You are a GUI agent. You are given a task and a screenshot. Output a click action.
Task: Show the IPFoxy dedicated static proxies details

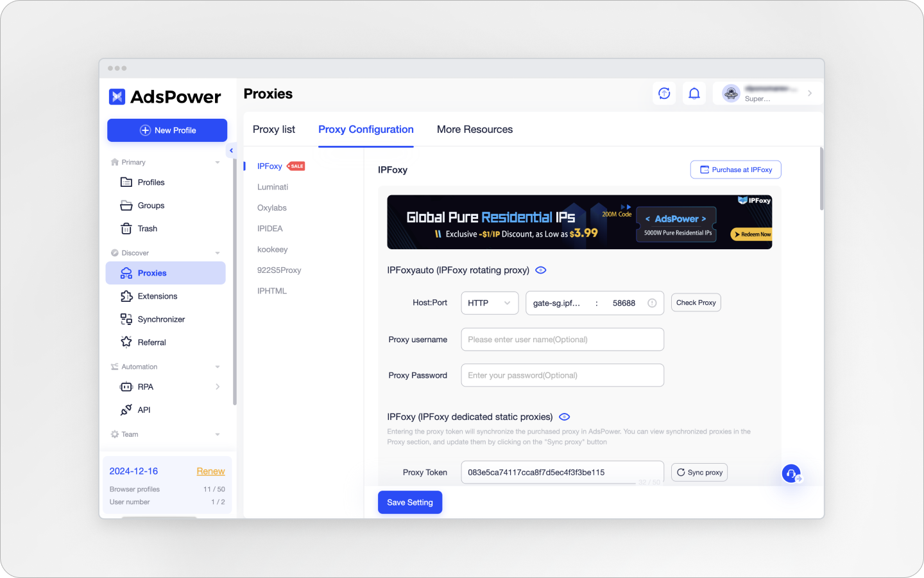pyautogui.click(x=564, y=416)
